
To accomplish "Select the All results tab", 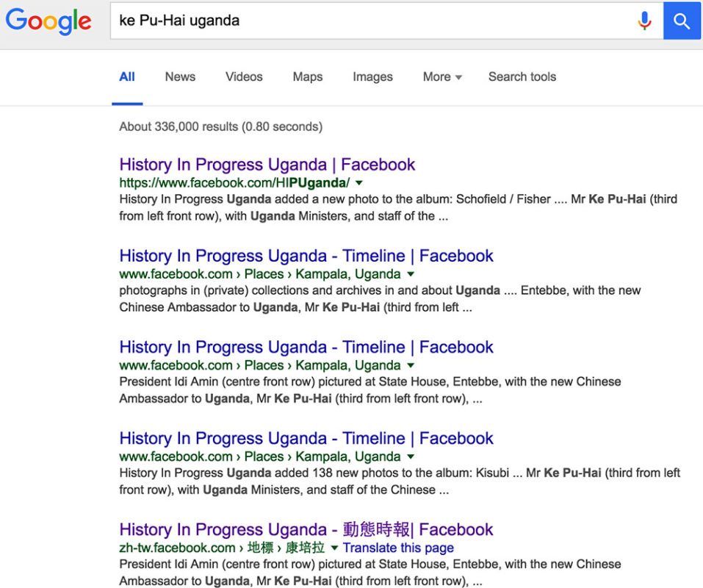I will tap(127, 76).
